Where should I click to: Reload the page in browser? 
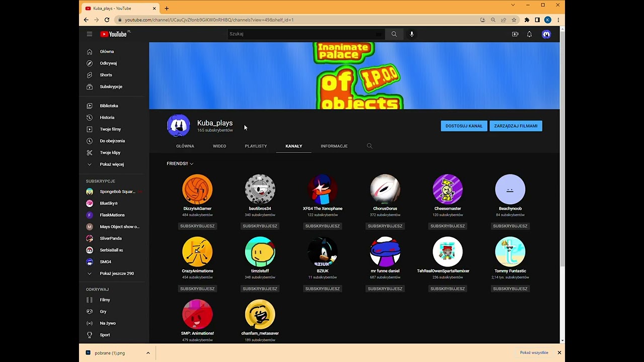point(107,20)
